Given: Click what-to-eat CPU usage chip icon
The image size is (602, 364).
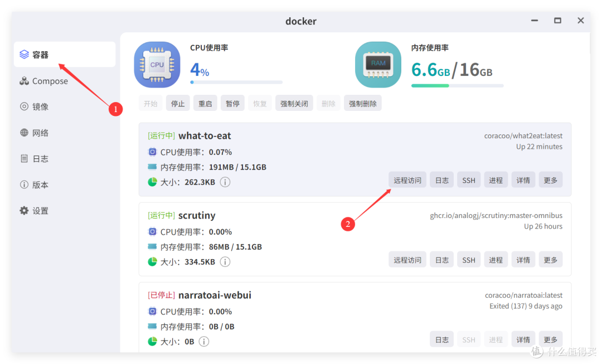Looking at the screenshot, I should pyautogui.click(x=152, y=152).
